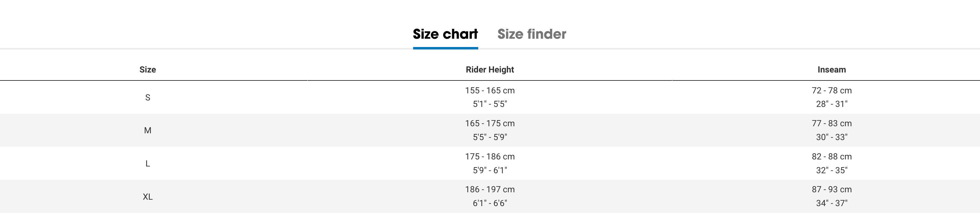Click the 155 - 165 cm height value
The width and height of the screenshot is (980, 223).
point(490,90)
